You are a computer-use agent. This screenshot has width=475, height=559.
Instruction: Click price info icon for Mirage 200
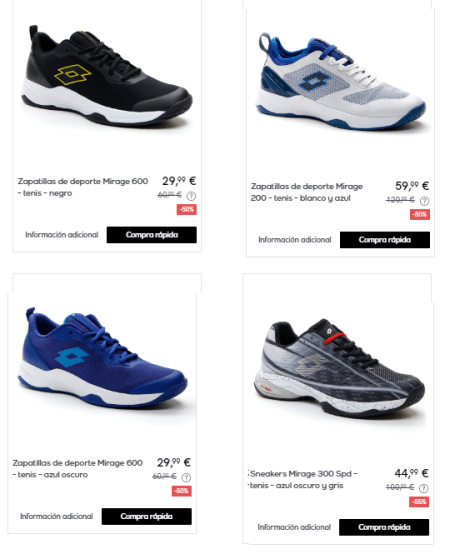[424, 201]
